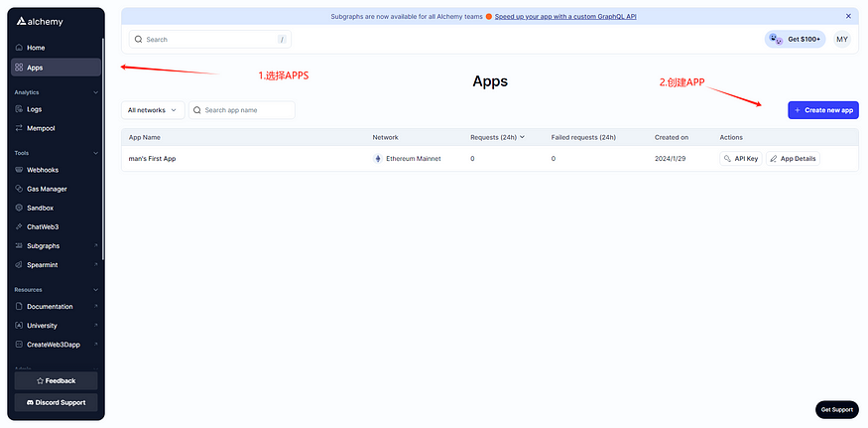Click CreateWeb3Dapp external link arrow

(96, 345)
